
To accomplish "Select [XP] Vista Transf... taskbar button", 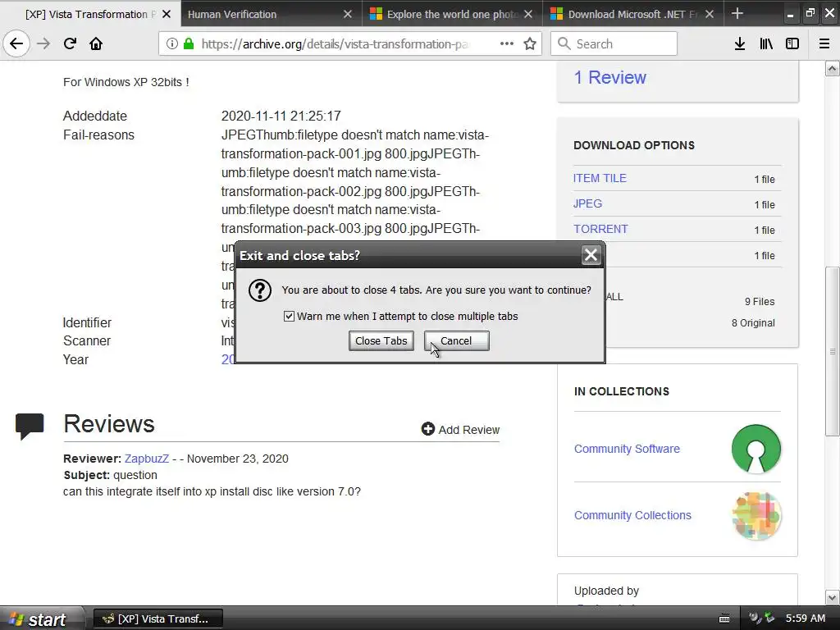I will click(x=158, y=619).
